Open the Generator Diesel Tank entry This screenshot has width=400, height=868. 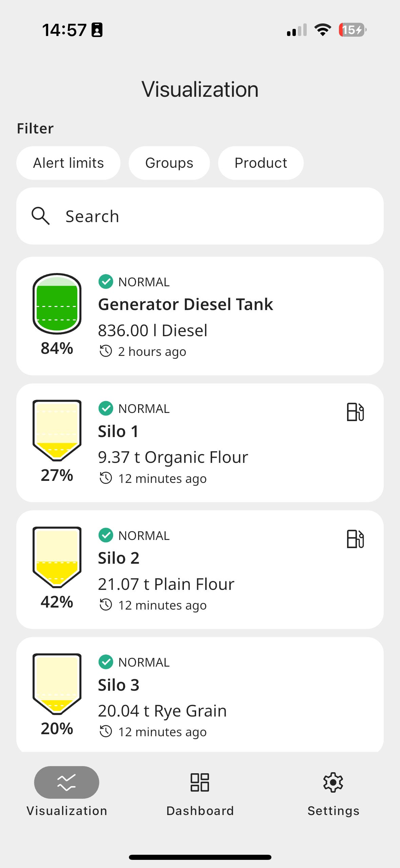point(185,304)
